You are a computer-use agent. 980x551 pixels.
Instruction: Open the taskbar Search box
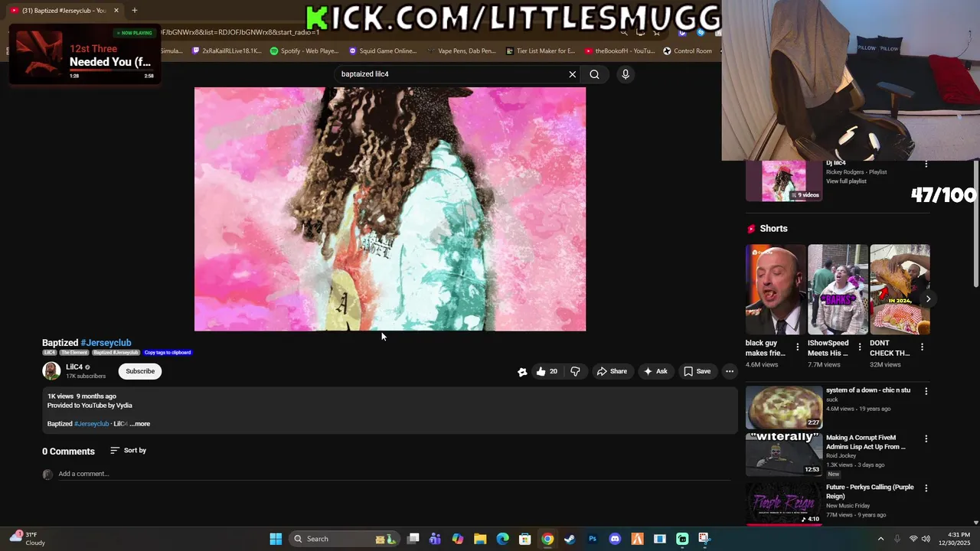tap(343, 539)
